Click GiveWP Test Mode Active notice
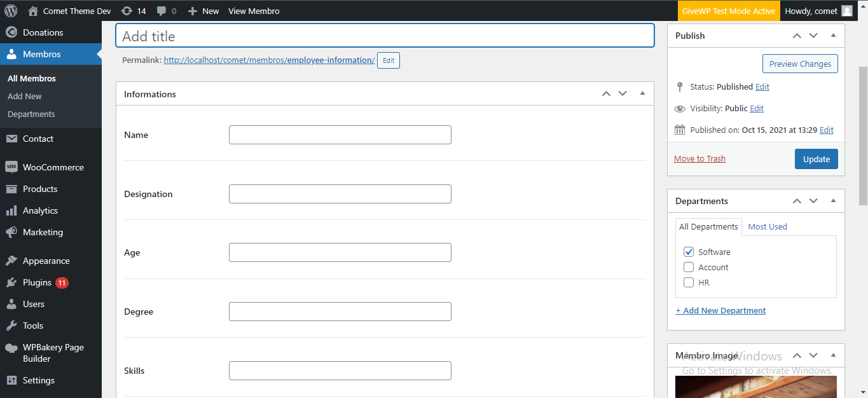 (729, 11)
